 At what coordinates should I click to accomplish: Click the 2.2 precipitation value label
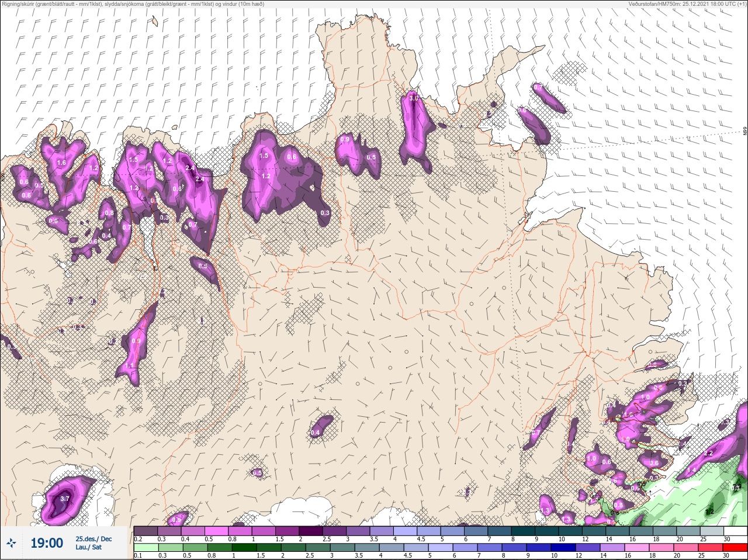click(x=709, y=453)
